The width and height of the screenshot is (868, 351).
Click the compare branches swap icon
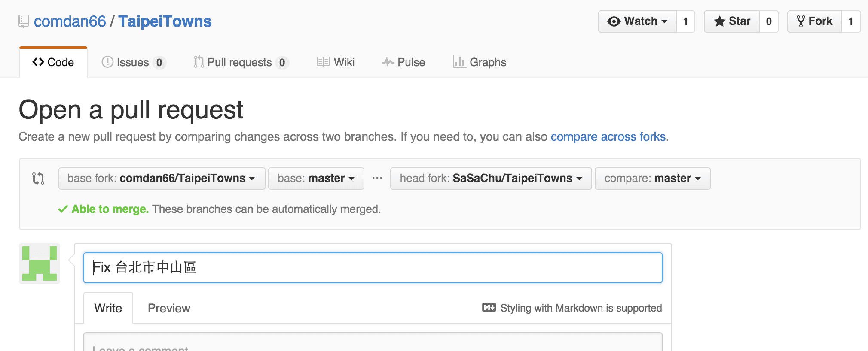pyautogui.click(x=38, y=179)
